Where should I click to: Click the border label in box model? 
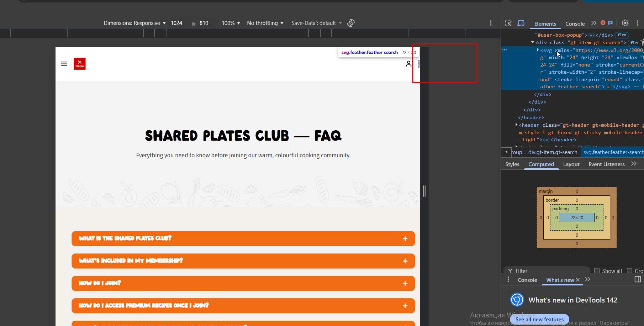coord(552,200)
